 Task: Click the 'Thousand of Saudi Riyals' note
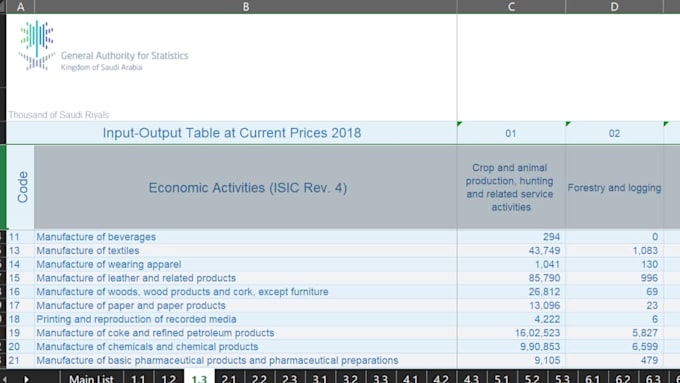[x=59, y=115]
